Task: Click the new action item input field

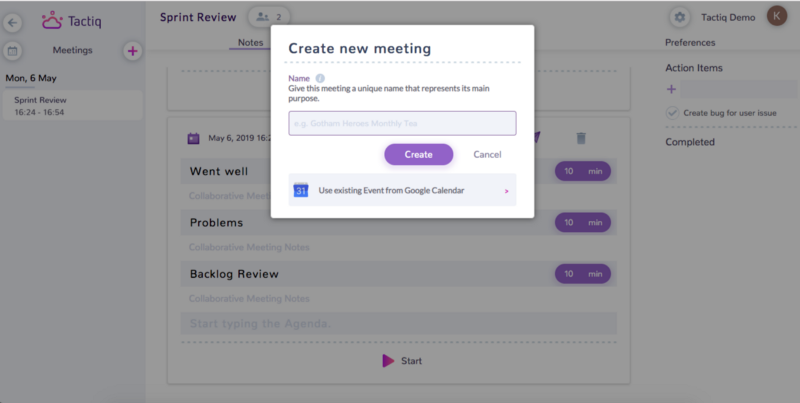Action: [738, 89]
